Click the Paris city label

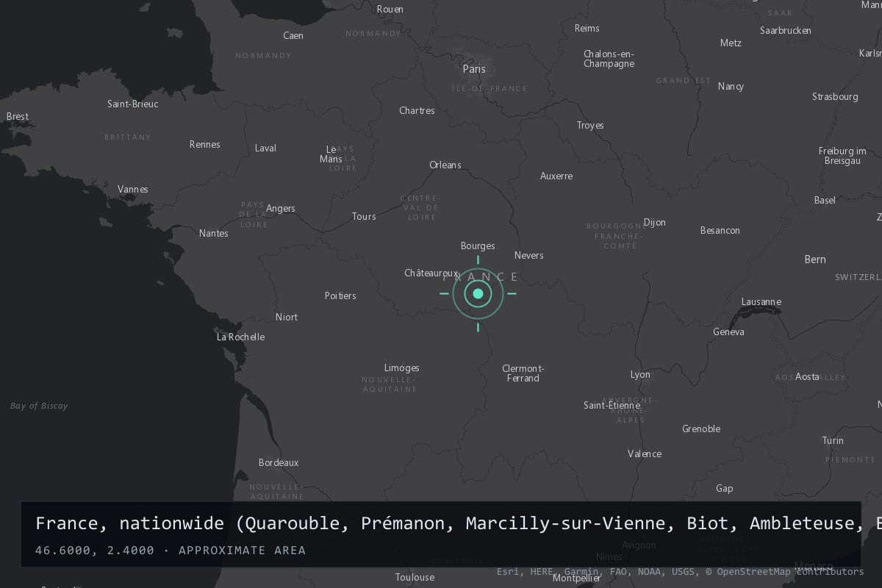[474, 69]
